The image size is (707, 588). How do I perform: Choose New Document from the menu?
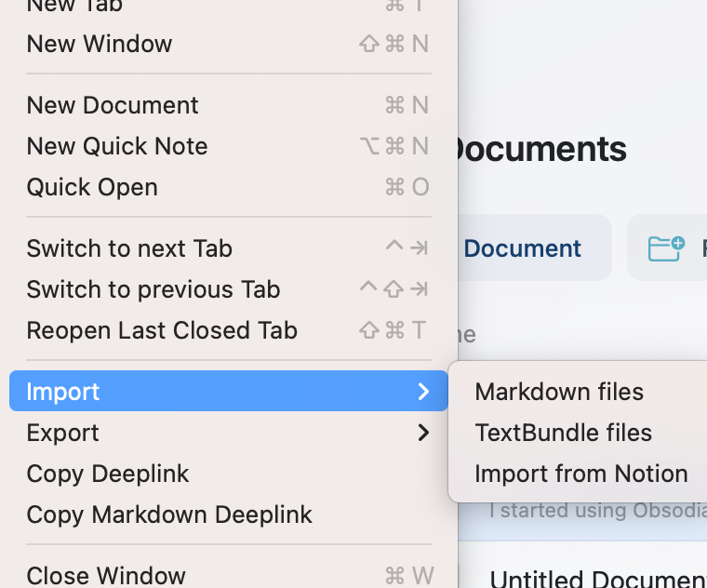[113, 105]
